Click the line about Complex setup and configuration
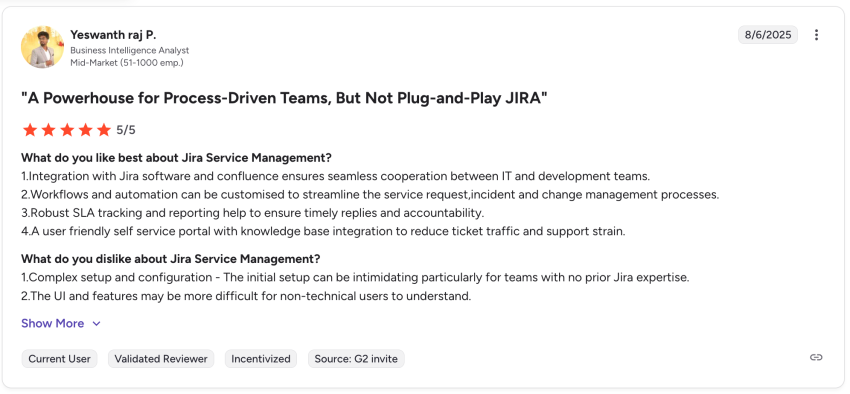 [355, 277]
